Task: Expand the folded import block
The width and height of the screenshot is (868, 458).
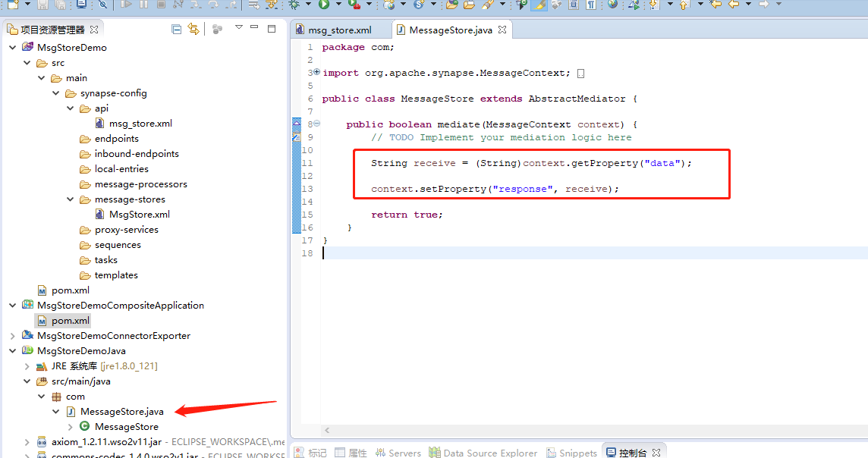Action: click(x=316, y=72)
